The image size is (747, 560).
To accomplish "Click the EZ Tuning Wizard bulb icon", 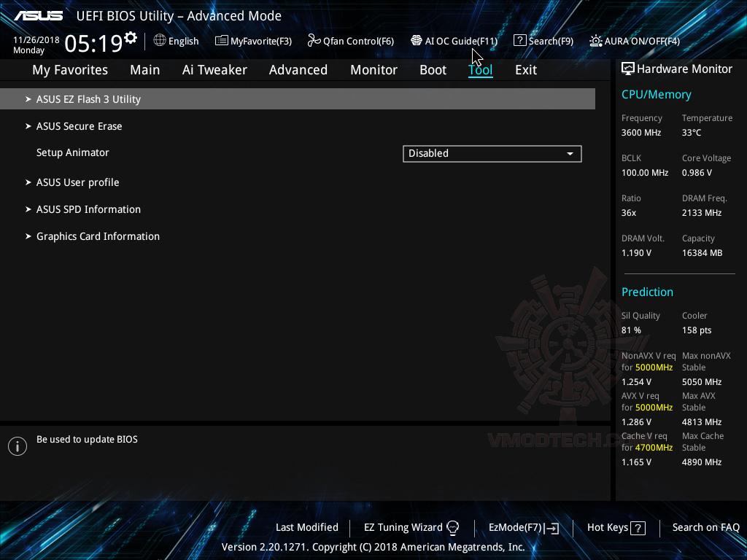I will pos(452,528).
